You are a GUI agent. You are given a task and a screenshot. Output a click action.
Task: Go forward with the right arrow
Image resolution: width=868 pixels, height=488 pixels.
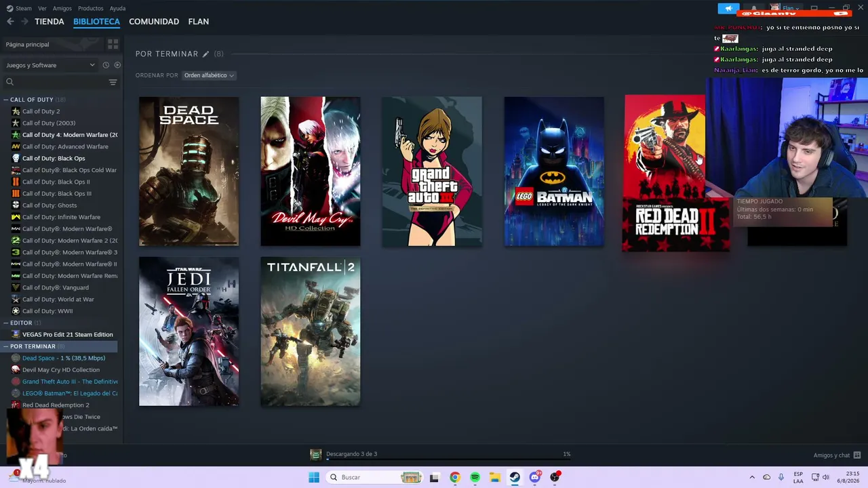(24, 22)
